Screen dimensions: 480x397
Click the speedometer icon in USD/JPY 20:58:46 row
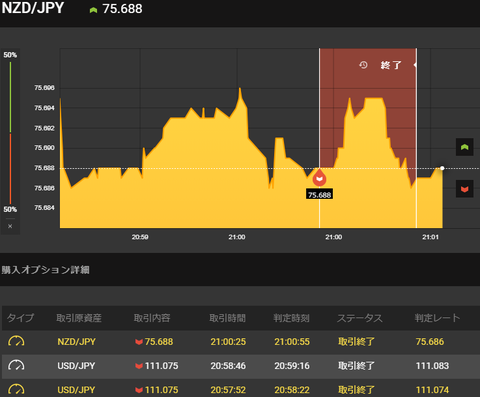pos(16,366)
